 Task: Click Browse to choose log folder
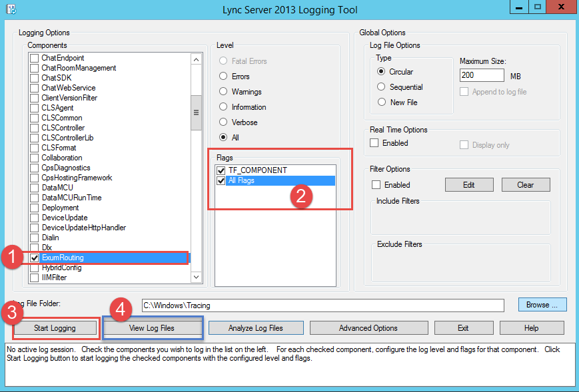[x=542, y=305]
